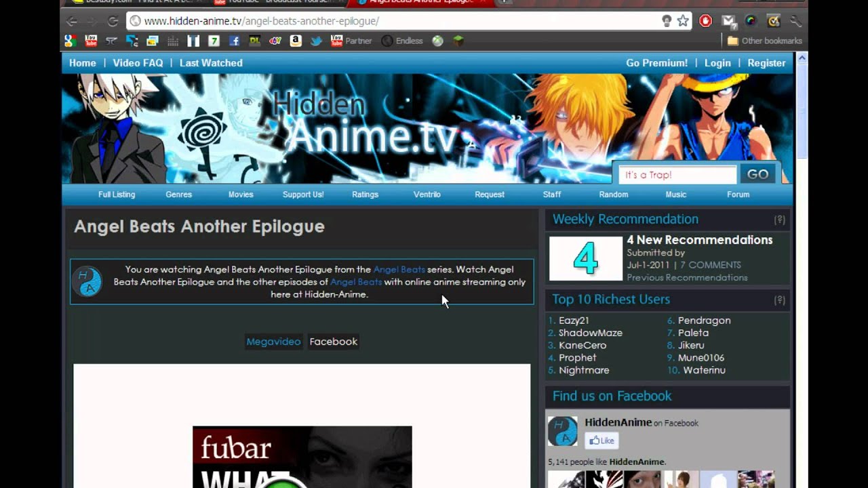
Task: Open user ShadowMaze profile
Action: [591, 333]
